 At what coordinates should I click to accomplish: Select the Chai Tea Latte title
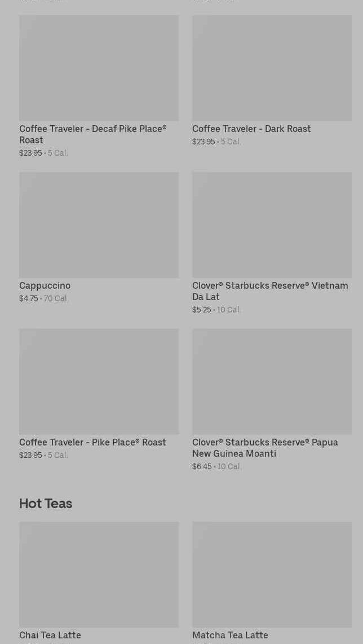[x=50, y=635]
